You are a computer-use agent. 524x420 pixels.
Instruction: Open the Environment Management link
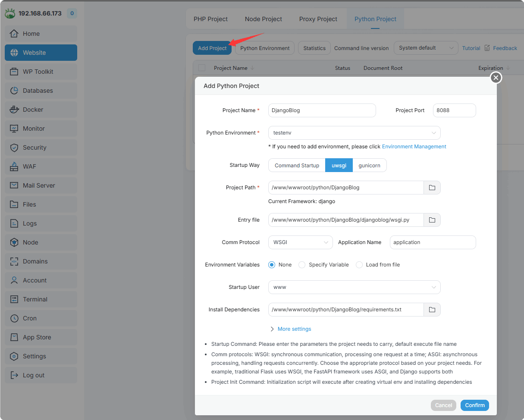pos(414,147)
